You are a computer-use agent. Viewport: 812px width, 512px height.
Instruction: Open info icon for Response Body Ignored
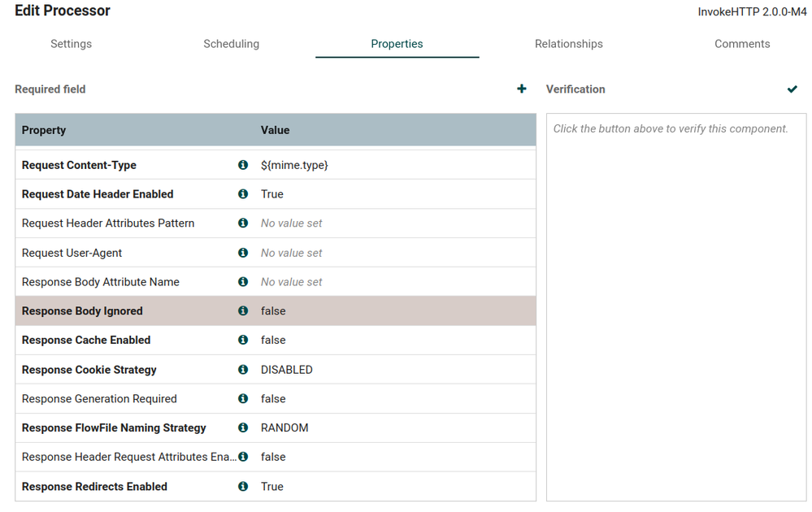pos(243,311)
